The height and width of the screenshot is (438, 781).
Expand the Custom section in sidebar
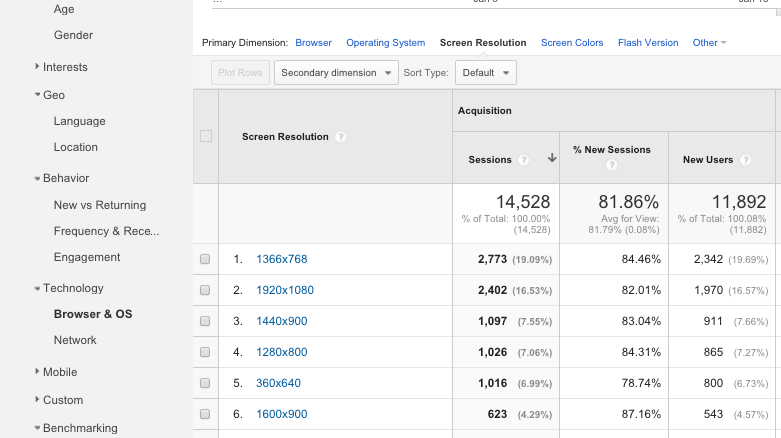pyautogui.click(x=37, y=399)
